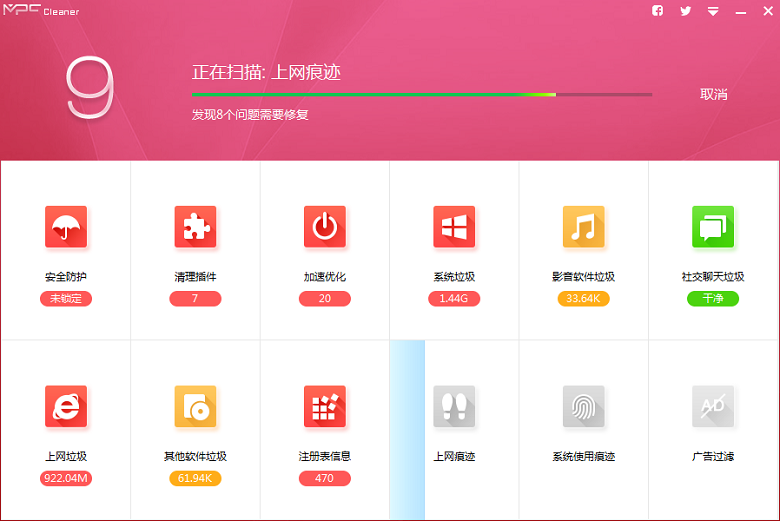Screen dimensions: 780x521
Task: Click the scan progress bar
Action: click(x=422, y=95)
